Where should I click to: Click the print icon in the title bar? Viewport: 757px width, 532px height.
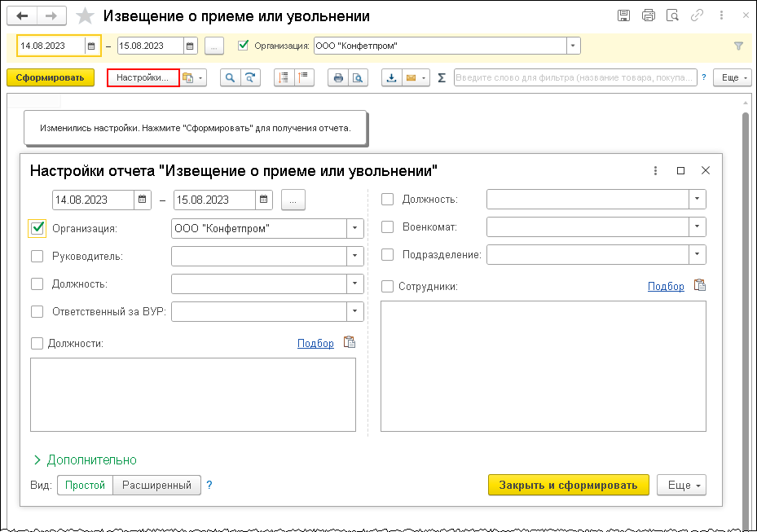point(649,15)
